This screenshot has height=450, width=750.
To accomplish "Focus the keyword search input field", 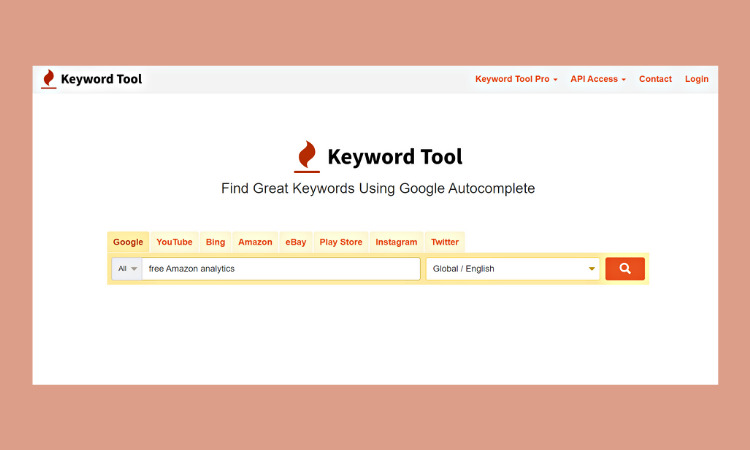I will pyautogui.click(x=281, y=269).
